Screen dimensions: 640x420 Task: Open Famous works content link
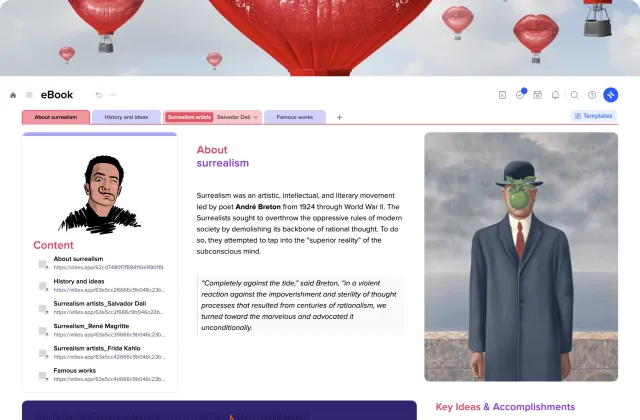[x=109, y=374]
